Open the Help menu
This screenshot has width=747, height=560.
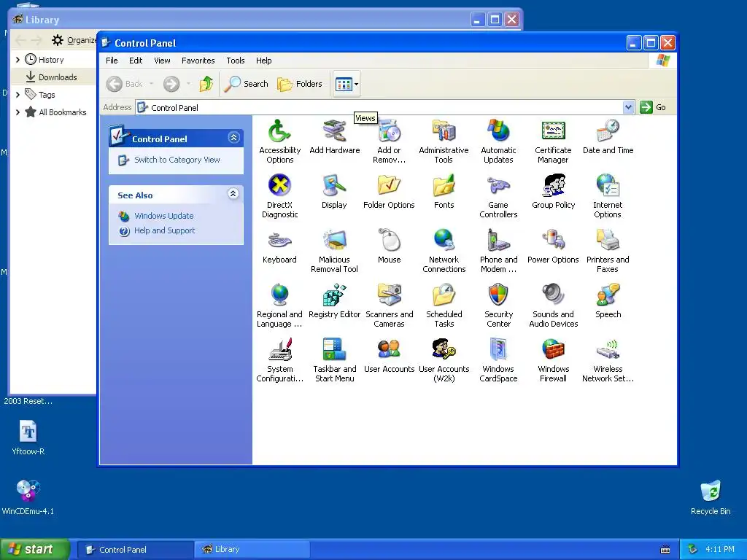click(x=263, y=61)
